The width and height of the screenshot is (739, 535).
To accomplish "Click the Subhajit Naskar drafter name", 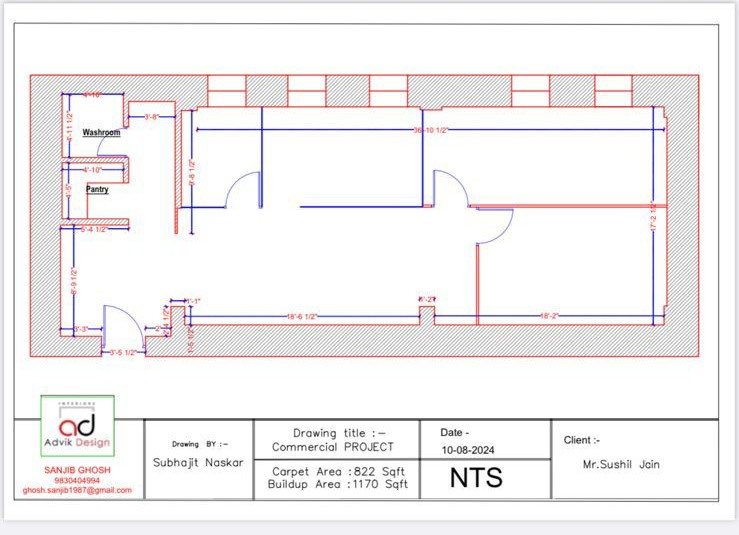I will pos(198,463).
